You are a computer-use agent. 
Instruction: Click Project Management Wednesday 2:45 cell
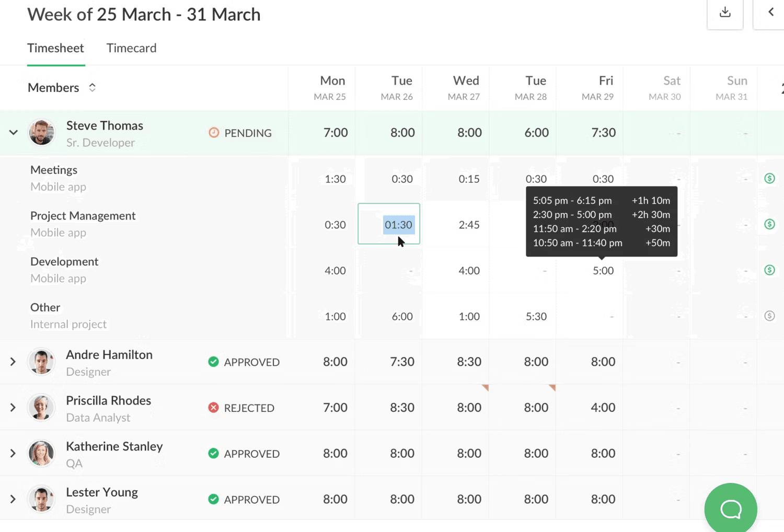(469, 225)
